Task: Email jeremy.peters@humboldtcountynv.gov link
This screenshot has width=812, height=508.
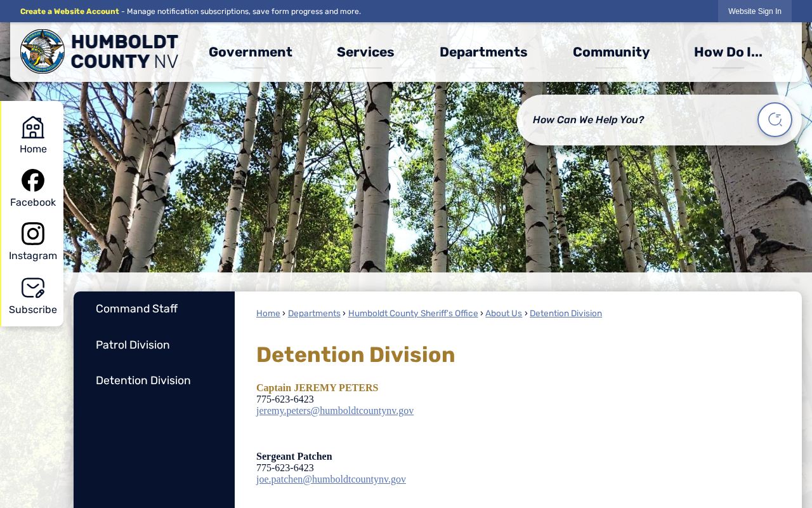Action: pos(335,411)
